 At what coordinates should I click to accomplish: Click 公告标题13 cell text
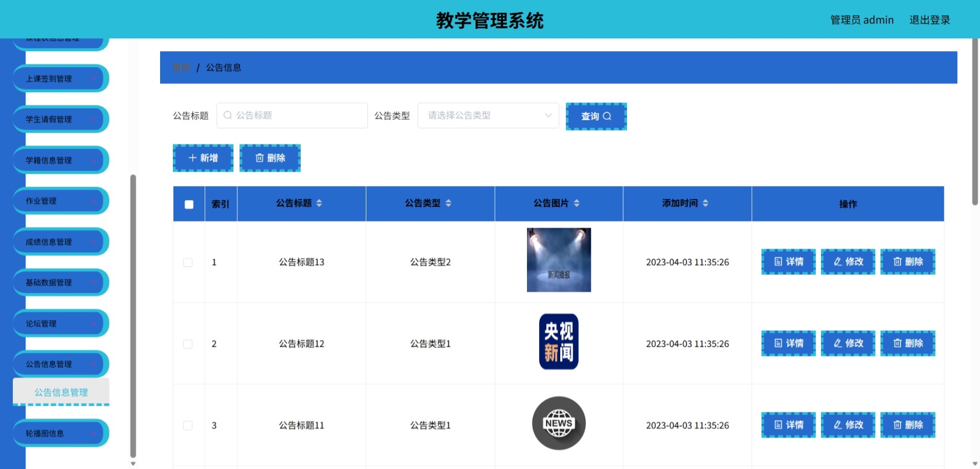[301, 262]
